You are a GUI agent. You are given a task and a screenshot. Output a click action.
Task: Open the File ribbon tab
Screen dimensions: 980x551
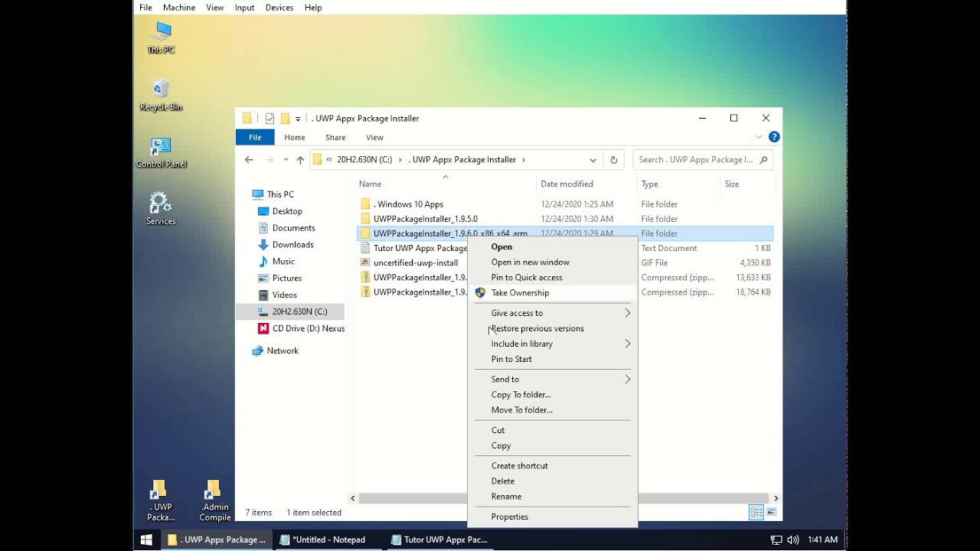[x=255, y=138]
